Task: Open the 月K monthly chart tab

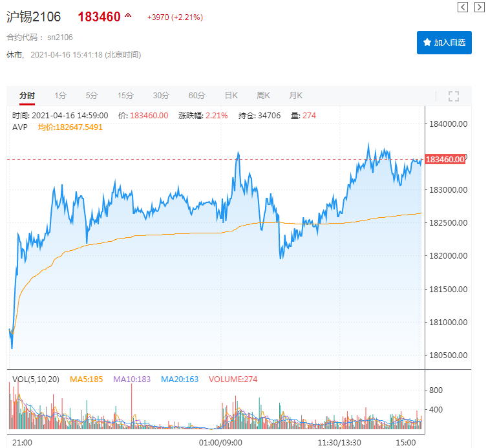Action: (295, 96)
